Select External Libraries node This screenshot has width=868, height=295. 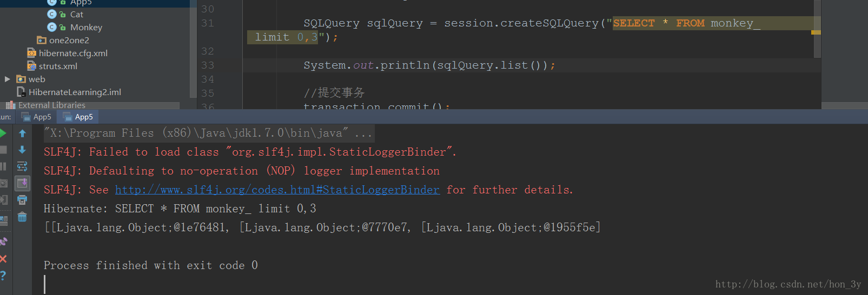52,105
